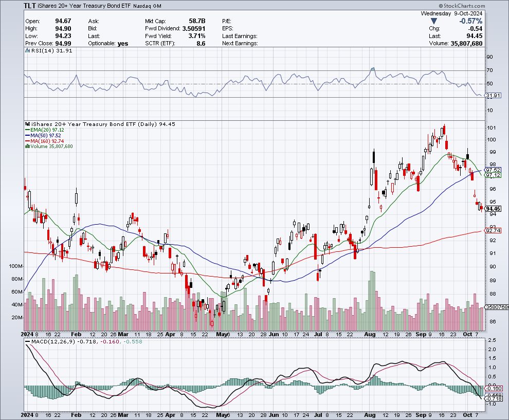Click the 100M volume scale label
Viewport: 509px width, 420px height.
pos(15,266)
